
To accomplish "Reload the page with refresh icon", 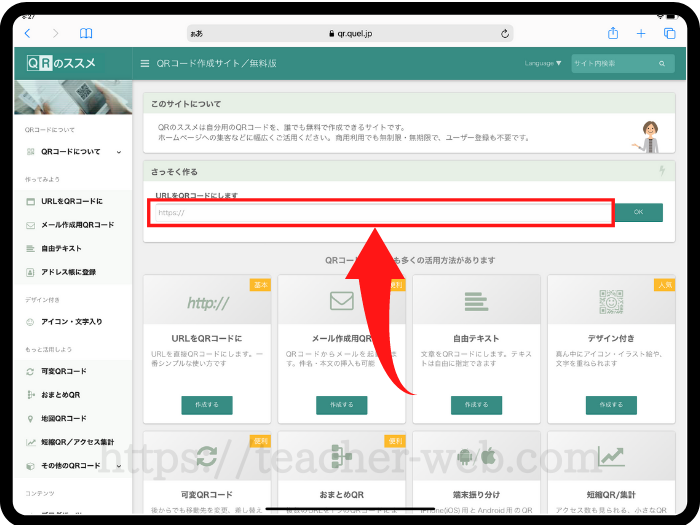I will (504, 33).
